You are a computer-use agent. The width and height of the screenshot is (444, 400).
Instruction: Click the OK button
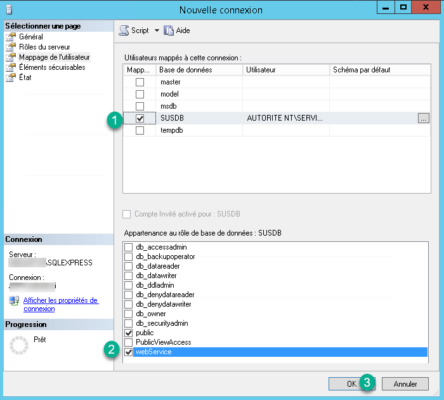(352, 384)
